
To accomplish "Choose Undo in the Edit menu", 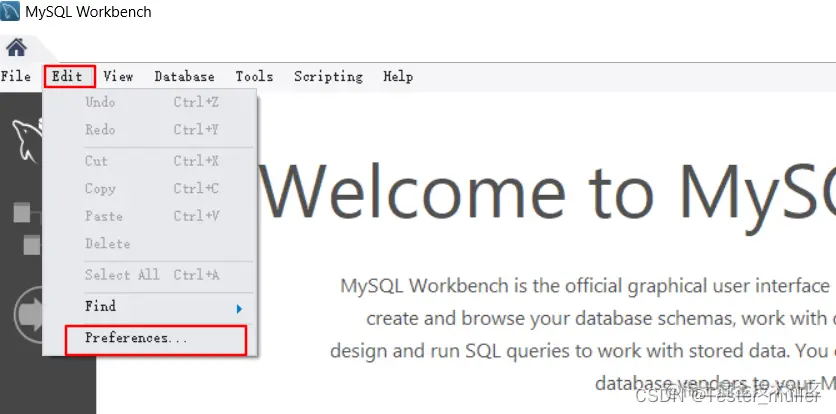I will point(150,102).
